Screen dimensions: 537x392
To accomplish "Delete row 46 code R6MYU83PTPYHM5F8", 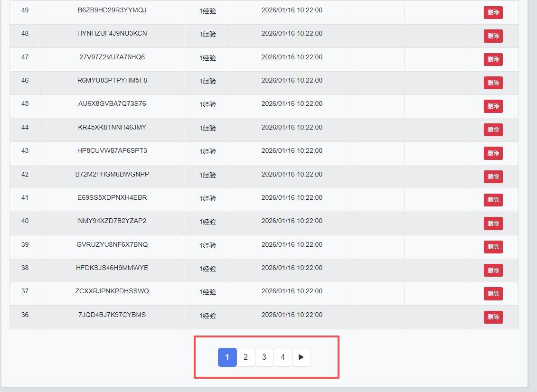I will (493, 83).
